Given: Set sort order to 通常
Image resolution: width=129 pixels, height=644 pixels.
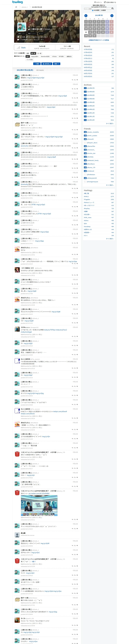Looking at the screenshot, I should pyautogui.click(x=28, y=53).
